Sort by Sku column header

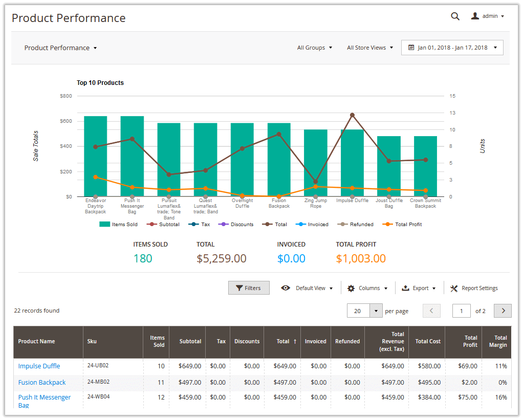point(113,342)
